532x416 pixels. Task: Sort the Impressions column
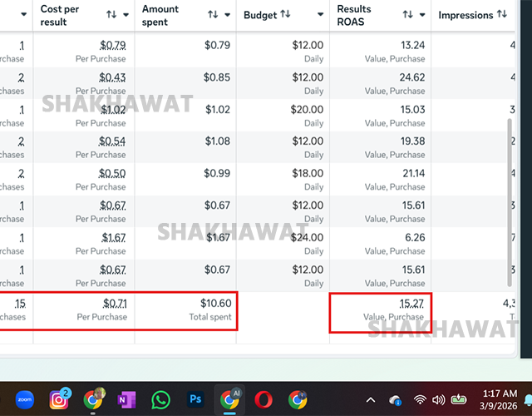pos(501,15)
